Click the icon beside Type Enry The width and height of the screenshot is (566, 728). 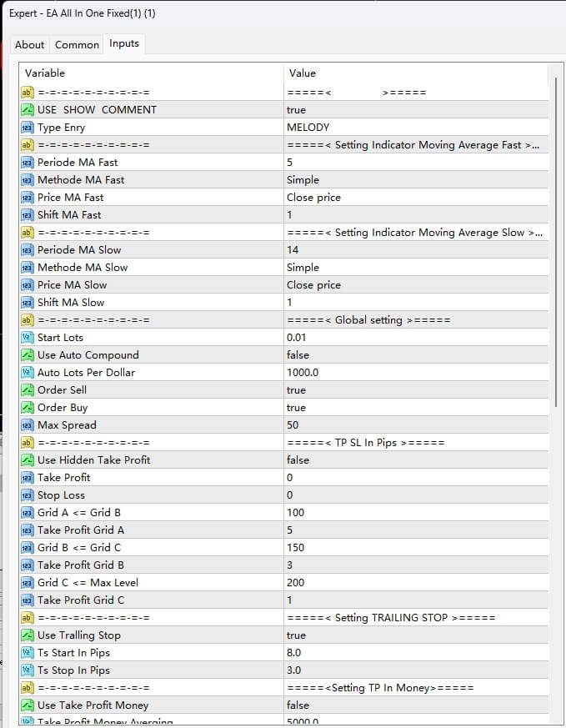(x=27, y=128)
